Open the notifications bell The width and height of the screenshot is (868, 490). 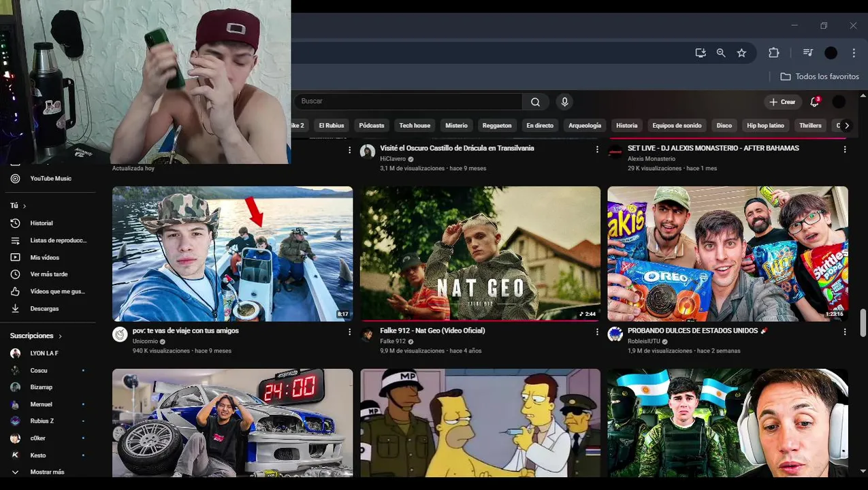tap(814, 102)
